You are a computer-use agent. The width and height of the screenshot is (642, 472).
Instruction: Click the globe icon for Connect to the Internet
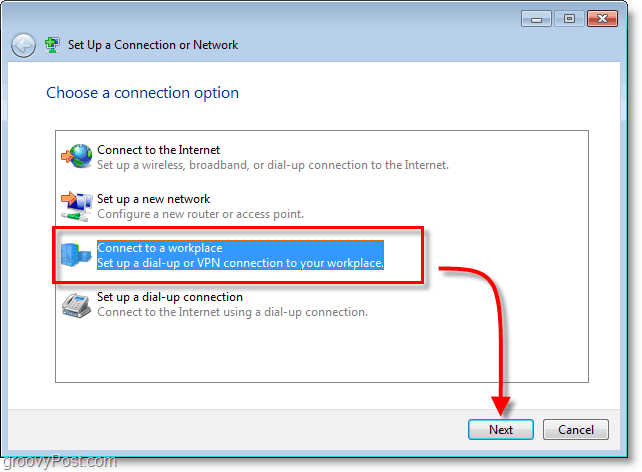point(77,156)
